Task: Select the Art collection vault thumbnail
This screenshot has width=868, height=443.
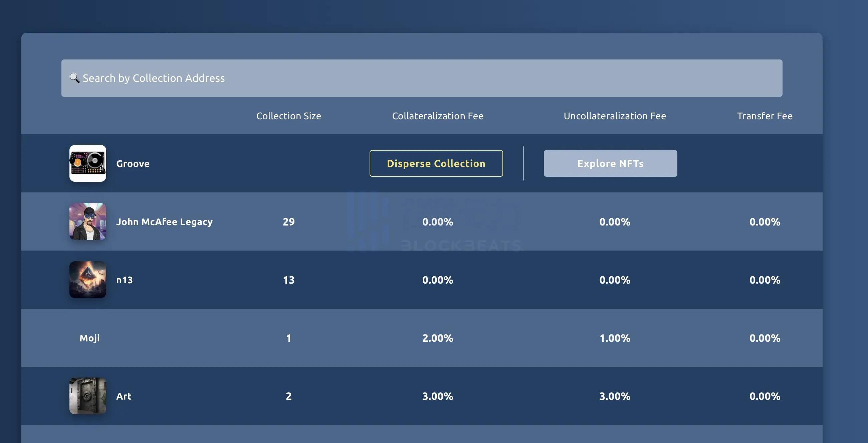Action: pyautogui.click(x=87, y=396)
